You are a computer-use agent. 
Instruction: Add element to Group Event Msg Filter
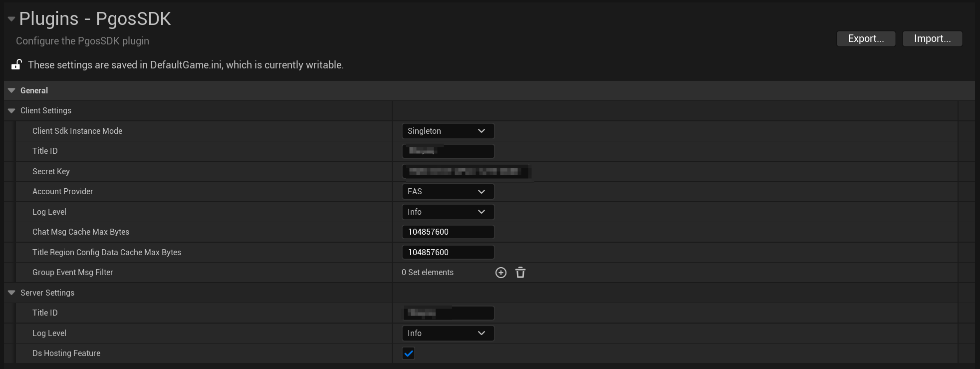pyautogui.click(x=501, y=273)
